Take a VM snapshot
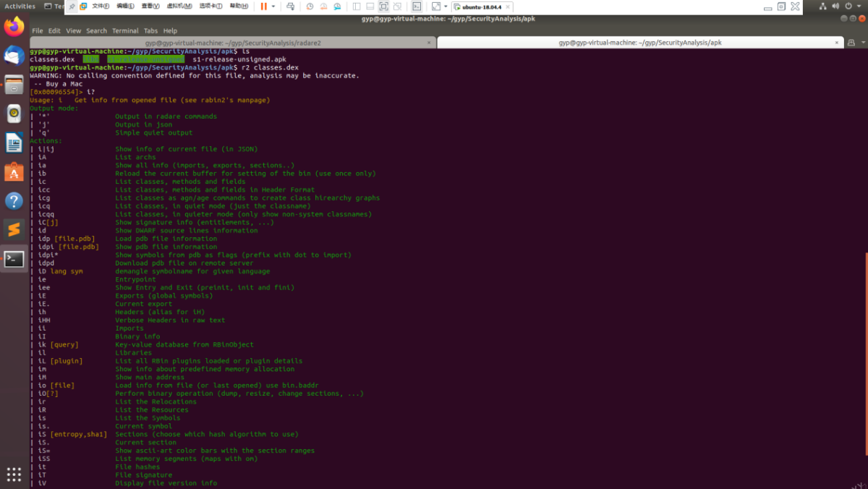The height and width of the screenshot is (489, 868). 310,6
